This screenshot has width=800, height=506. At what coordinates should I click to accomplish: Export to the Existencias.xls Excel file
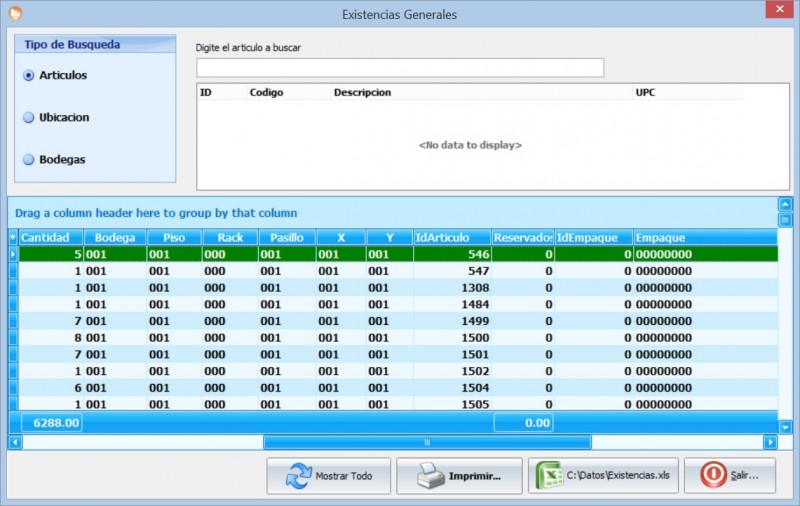(602, 476)
